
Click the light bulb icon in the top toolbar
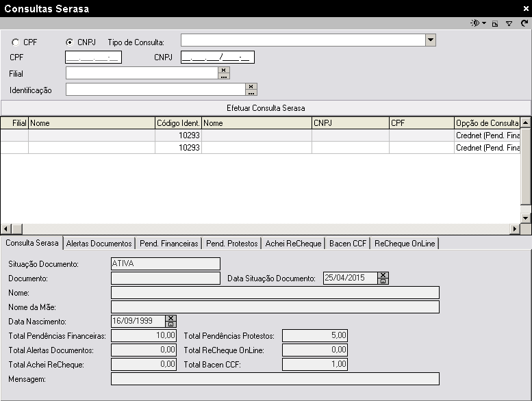475,23
